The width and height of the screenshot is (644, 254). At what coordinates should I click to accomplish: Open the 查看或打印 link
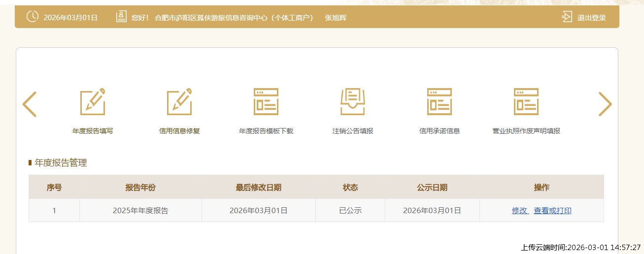tap(553, 211)
